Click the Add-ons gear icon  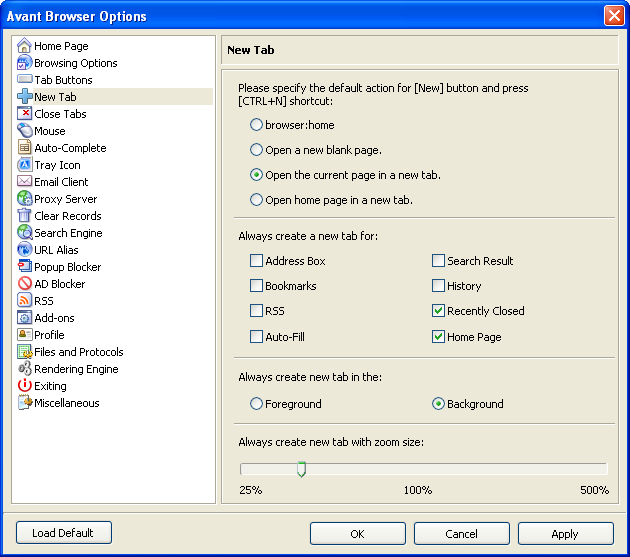click(x=24, y=317)
